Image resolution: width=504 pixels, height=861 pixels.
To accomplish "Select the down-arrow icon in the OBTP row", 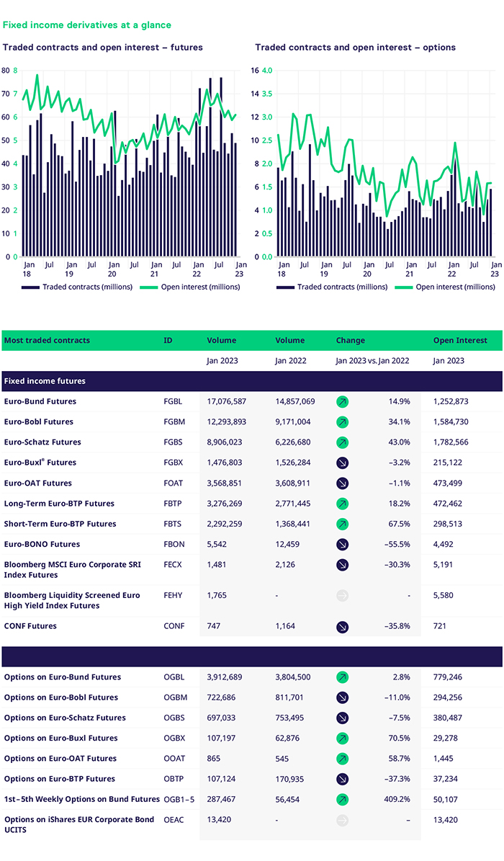I will 343,779.
